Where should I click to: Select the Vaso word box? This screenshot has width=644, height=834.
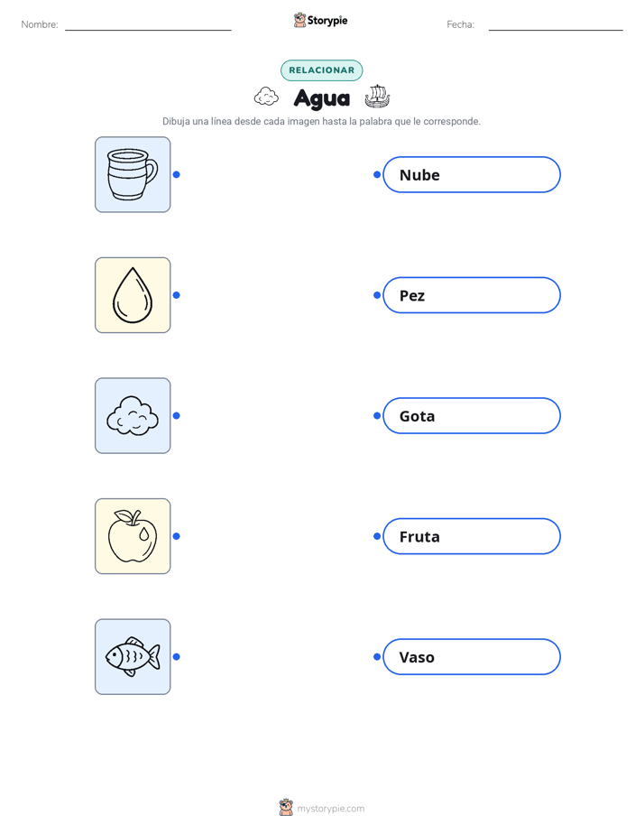(x=472, y=657)
